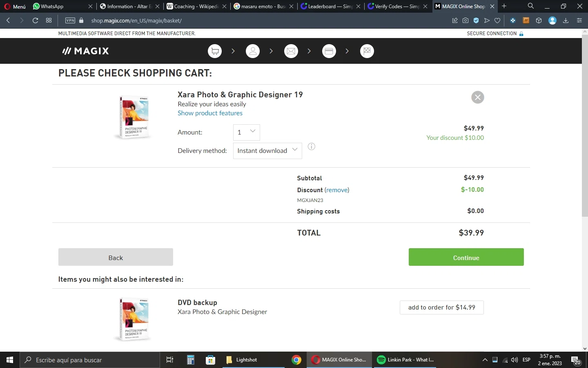Go forward in browser history

tap(22, 20)
